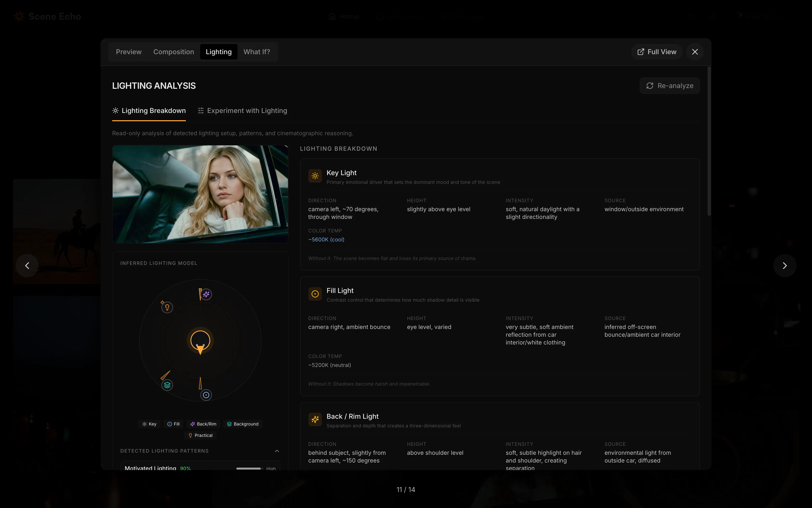Click the 'LIGHTING ANALYSIS' heading
This screenshot has height=508, width=812.
[154, 86]
